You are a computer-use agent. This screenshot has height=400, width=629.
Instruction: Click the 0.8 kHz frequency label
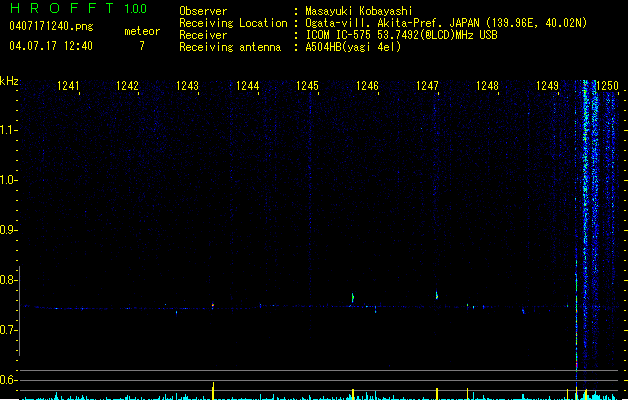(8, 280)
